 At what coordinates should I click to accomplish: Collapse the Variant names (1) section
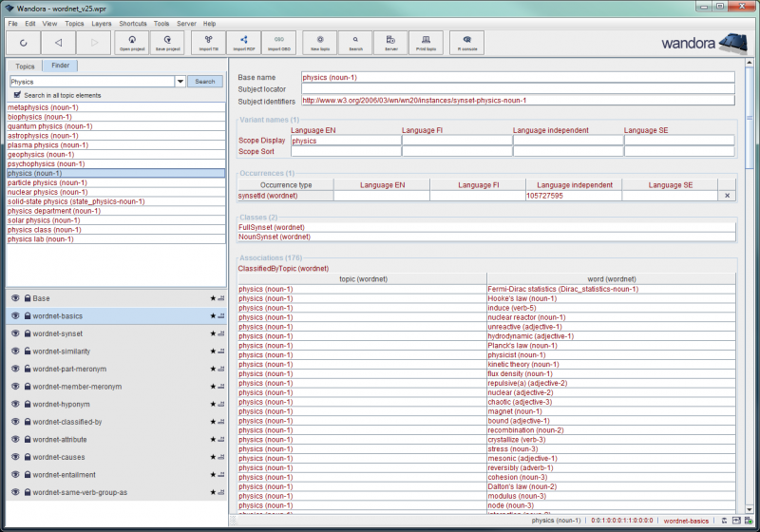coord(268,120)
